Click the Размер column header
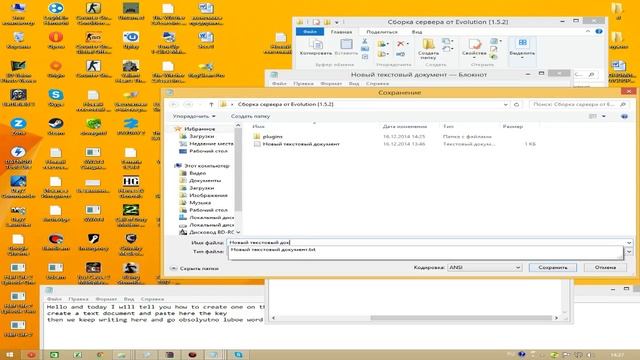 click(x=513, y=127)
